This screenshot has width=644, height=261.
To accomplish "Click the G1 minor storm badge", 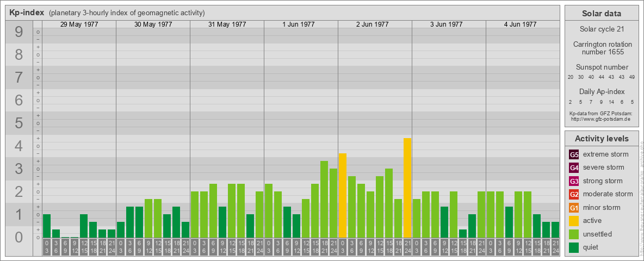I will (x=574, y=208).
